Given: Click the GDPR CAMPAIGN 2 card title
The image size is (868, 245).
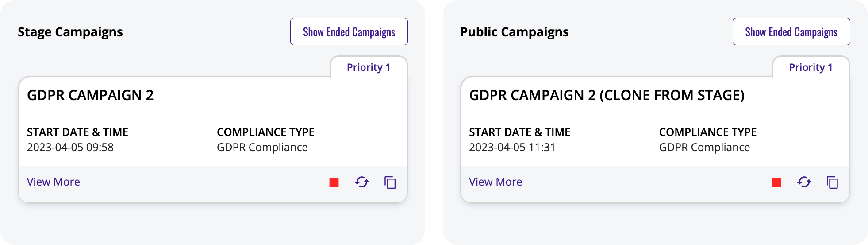Looking at the screenshot, I should coord(90,95).
